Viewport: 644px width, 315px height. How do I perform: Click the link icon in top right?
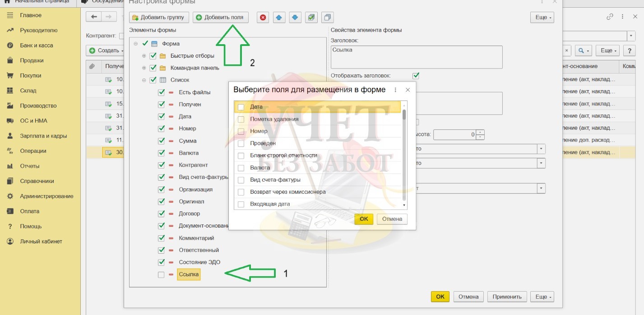[610, 17]
